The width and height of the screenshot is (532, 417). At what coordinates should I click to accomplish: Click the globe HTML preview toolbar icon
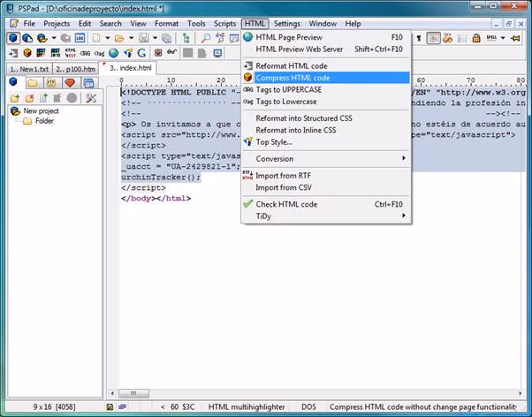(114, 53)
